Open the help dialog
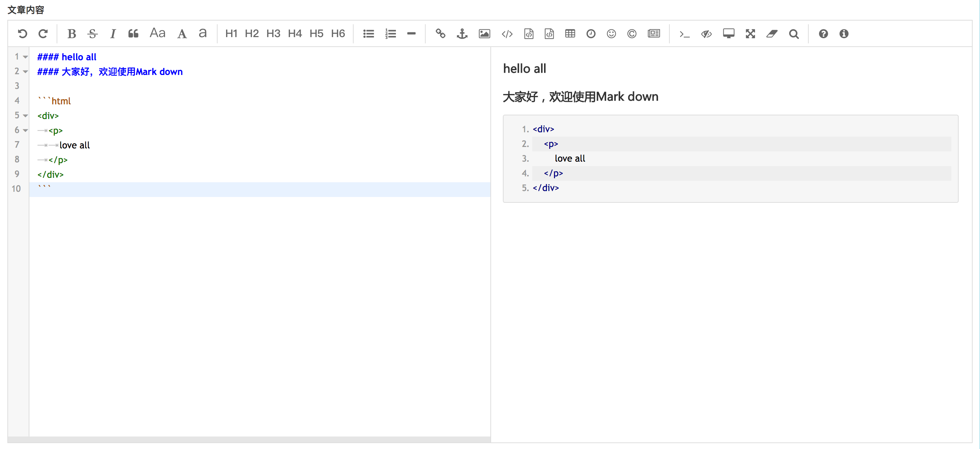Image resolution: width=980 pixels, height=449 pixels. (x=823, y=34)
